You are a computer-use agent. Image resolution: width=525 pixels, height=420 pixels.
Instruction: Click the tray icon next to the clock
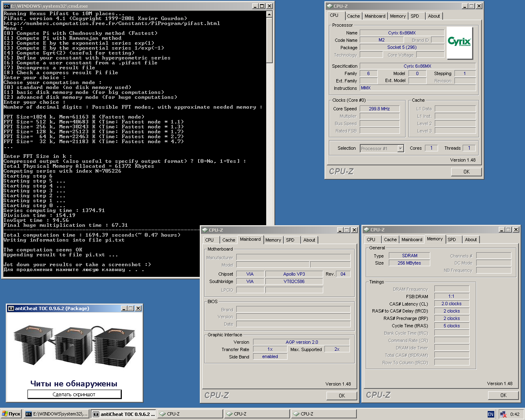503,414
